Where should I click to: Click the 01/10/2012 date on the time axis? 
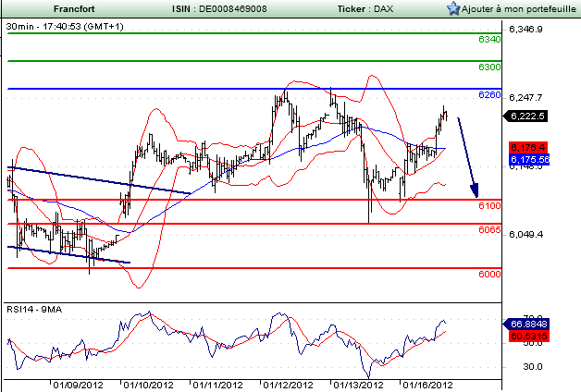(148, 385)
